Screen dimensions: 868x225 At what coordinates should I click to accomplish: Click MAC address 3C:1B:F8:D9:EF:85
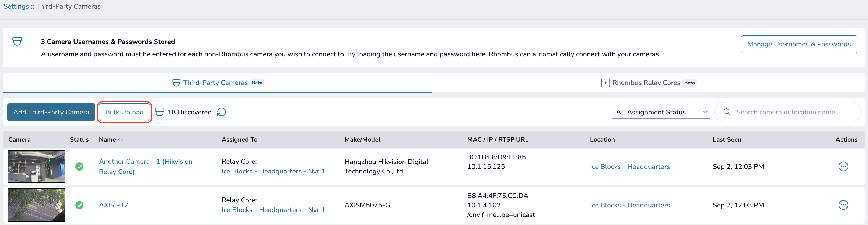click(496, 157)
